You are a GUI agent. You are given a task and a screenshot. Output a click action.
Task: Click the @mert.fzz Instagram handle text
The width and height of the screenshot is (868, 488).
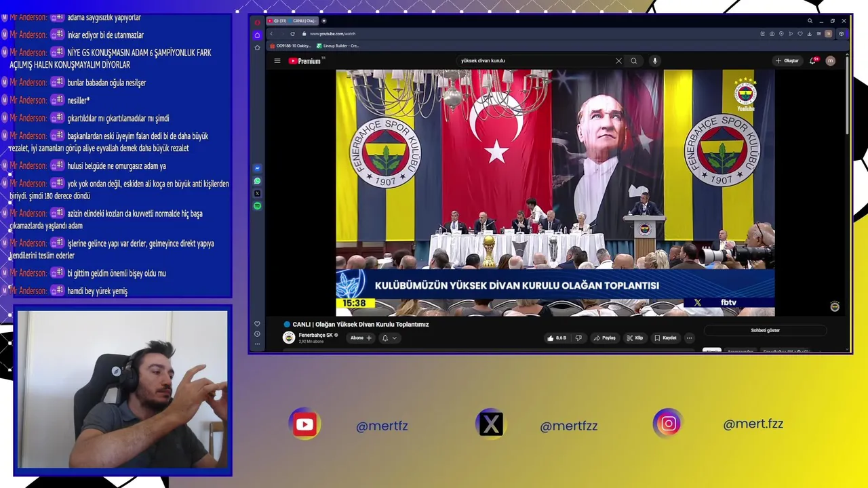(x=753, y=424)
